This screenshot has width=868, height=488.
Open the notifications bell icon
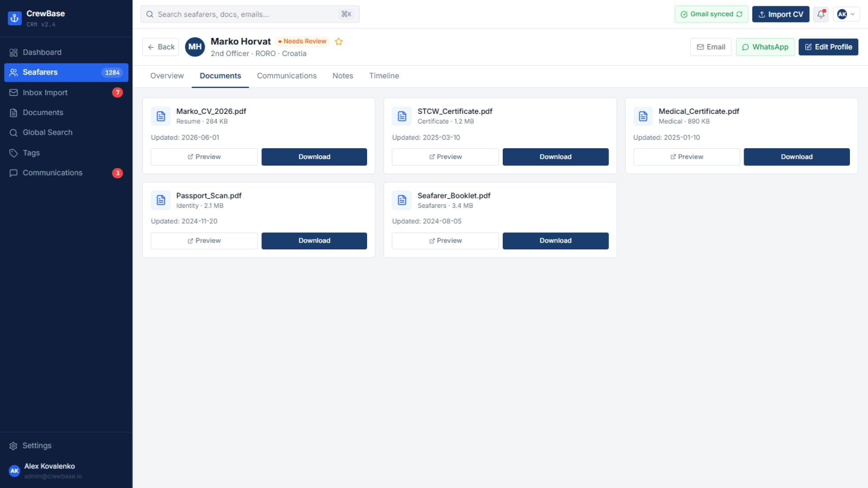(x=821, y=14)
